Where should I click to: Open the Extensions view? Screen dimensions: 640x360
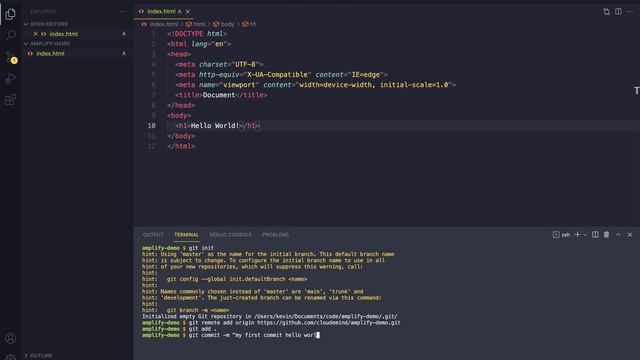11,100
